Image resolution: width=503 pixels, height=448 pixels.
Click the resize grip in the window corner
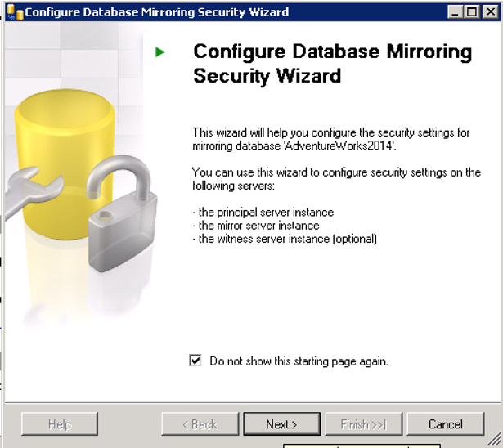[496, 440]
